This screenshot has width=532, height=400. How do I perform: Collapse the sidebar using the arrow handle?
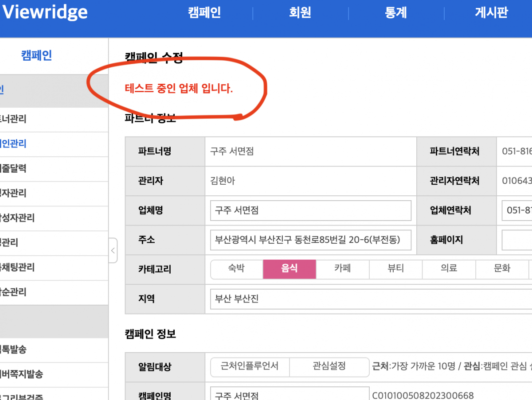point(113,251)
